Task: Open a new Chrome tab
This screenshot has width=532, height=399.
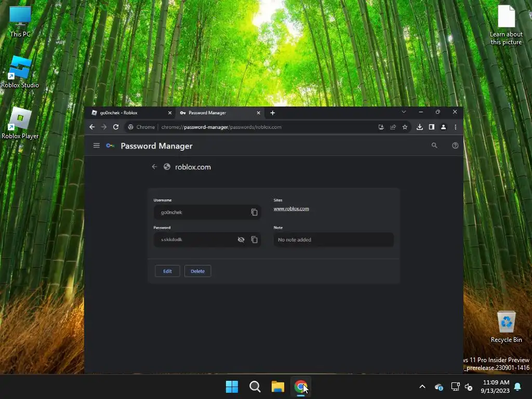Action: point(272,113)
